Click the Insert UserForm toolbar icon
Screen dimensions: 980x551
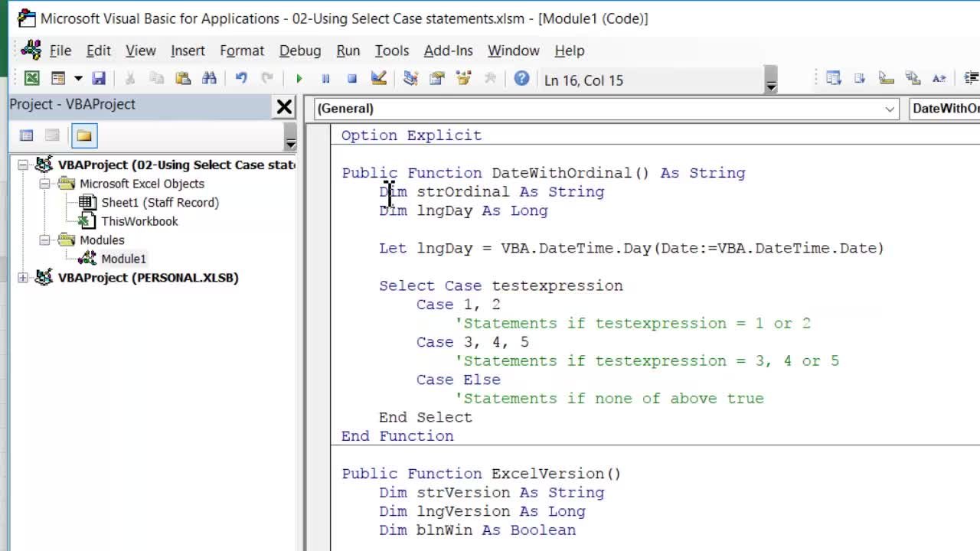58,78
